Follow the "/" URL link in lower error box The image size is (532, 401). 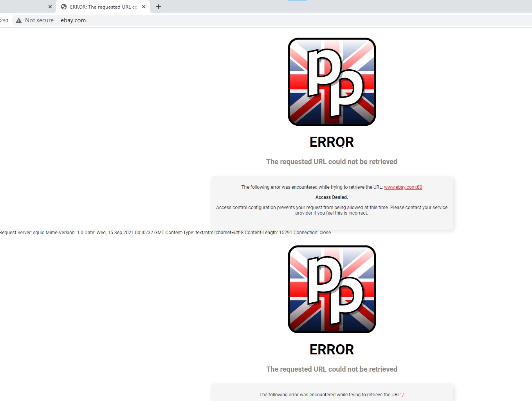[x=403, y=395]
